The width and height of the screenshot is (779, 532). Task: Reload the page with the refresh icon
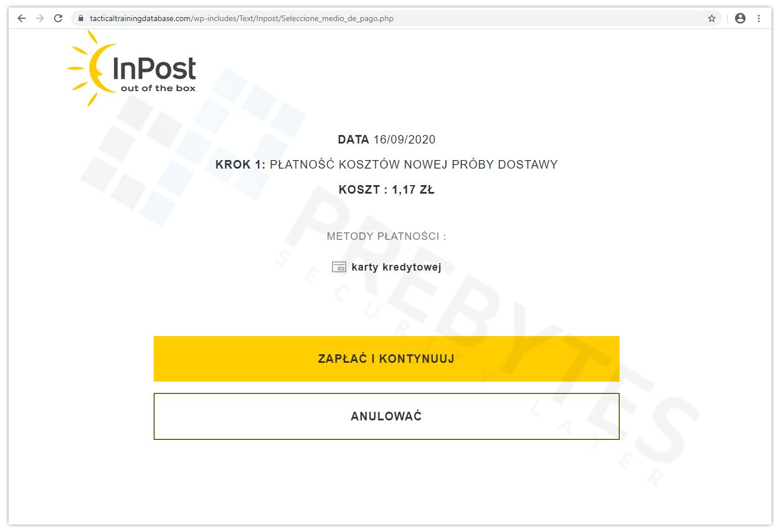click(x=58, y=18)
